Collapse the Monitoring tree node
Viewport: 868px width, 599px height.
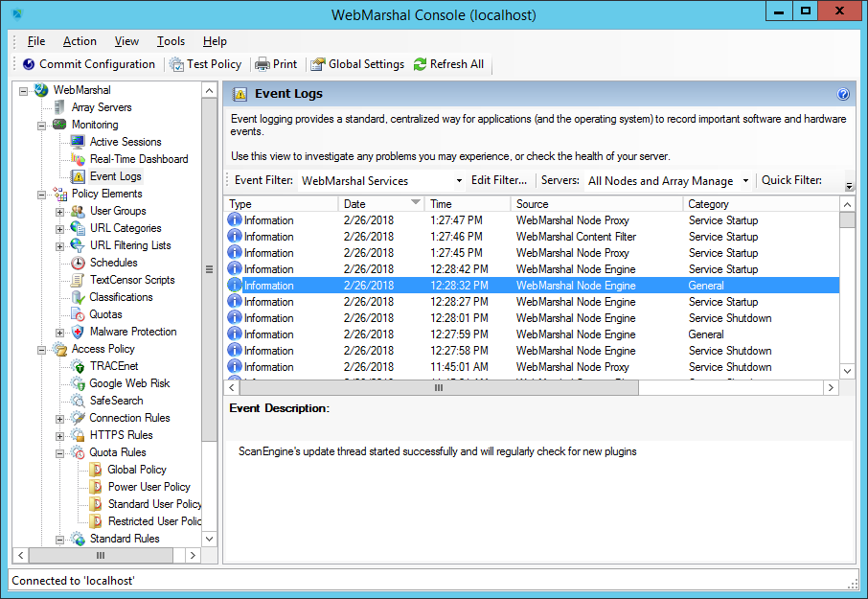point(42,125)
